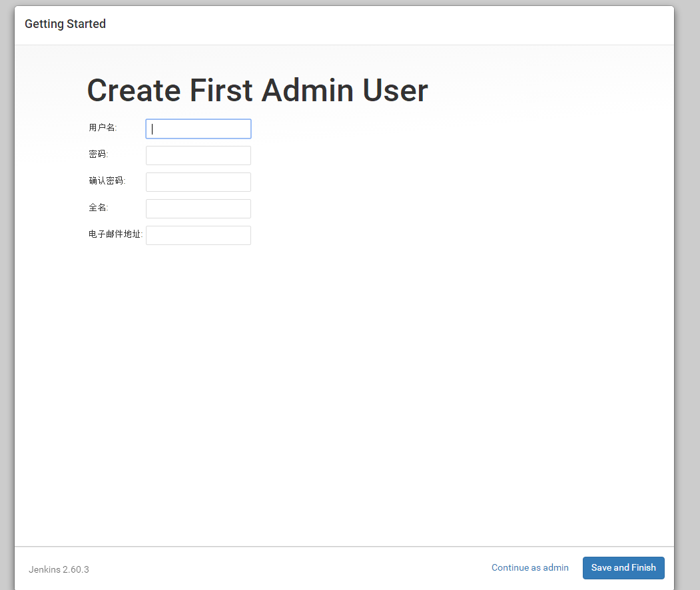Image resolution: width=700 pixels, height=590 pixels.
Task: Focus the 电子邮件地址 email address field
Action: pos(198,236)
